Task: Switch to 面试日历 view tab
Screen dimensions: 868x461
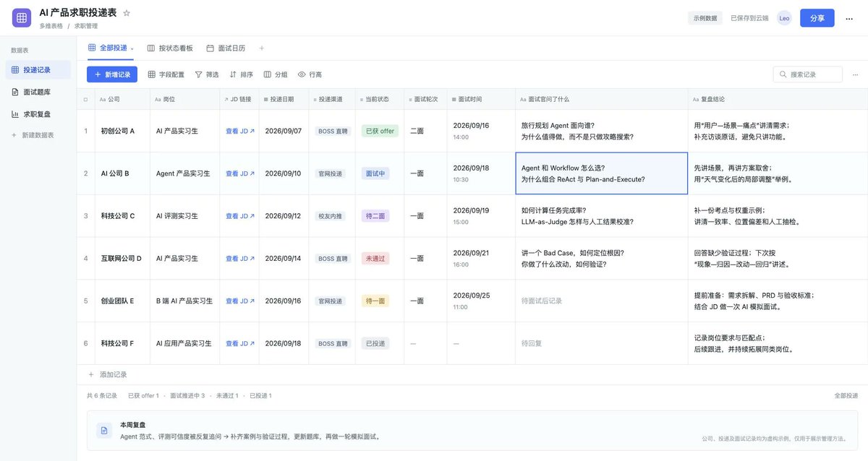Action: point(226,48)
